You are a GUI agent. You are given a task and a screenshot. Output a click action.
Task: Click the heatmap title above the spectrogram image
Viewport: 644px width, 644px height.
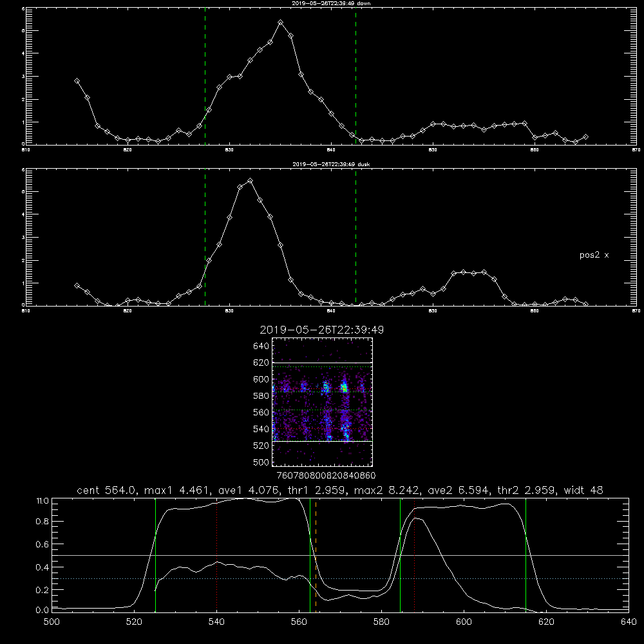point(321,330)
